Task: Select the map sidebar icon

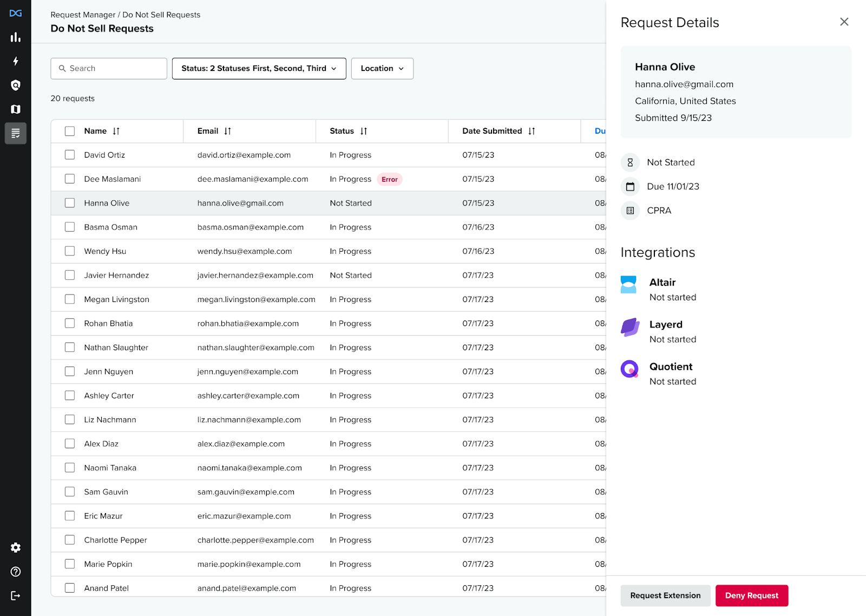Action: (x=15, y=109)
